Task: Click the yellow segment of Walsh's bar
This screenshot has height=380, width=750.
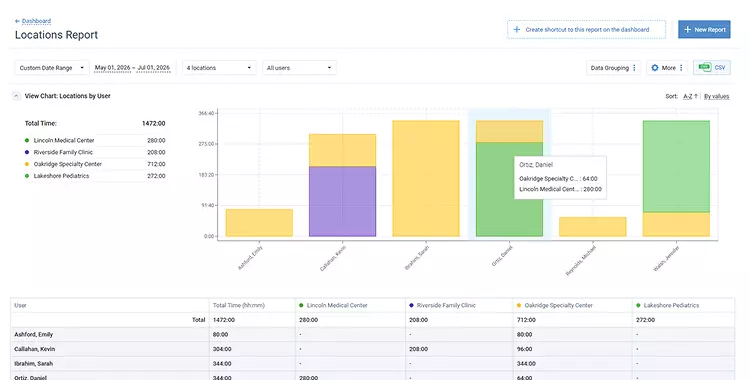Action: (676, 224)
